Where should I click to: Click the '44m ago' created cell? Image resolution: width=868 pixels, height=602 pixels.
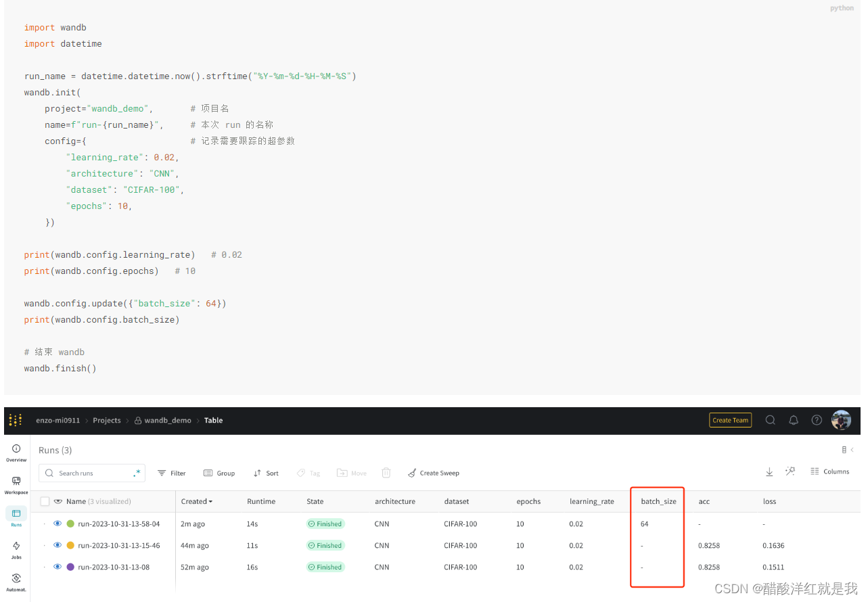pos(195,545)
